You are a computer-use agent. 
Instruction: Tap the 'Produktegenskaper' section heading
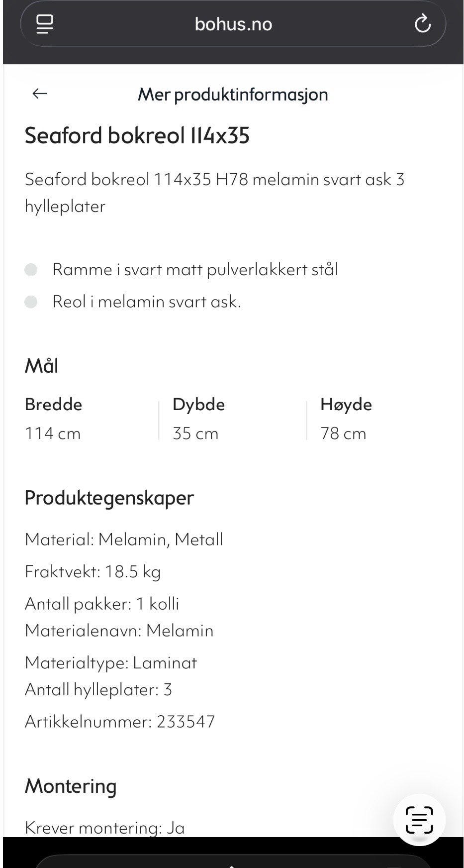109,498
